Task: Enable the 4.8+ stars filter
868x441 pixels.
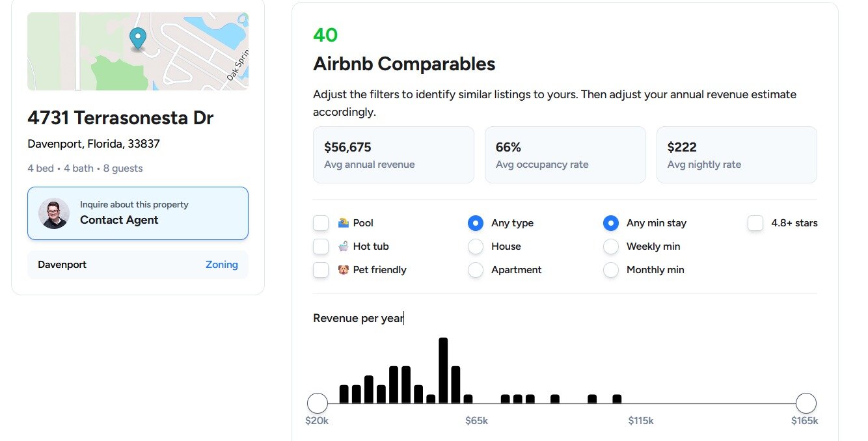Action: click(x=755, y=223)
